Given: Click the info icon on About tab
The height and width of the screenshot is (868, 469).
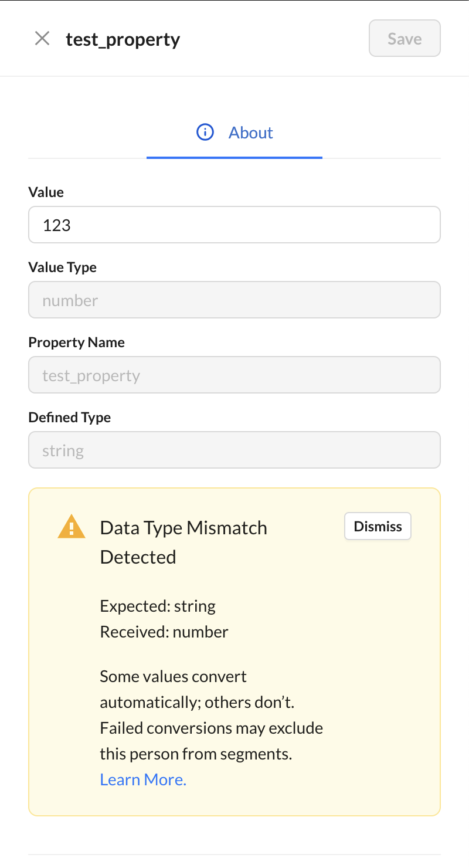Looking at the screenshot, I should 205,133.
